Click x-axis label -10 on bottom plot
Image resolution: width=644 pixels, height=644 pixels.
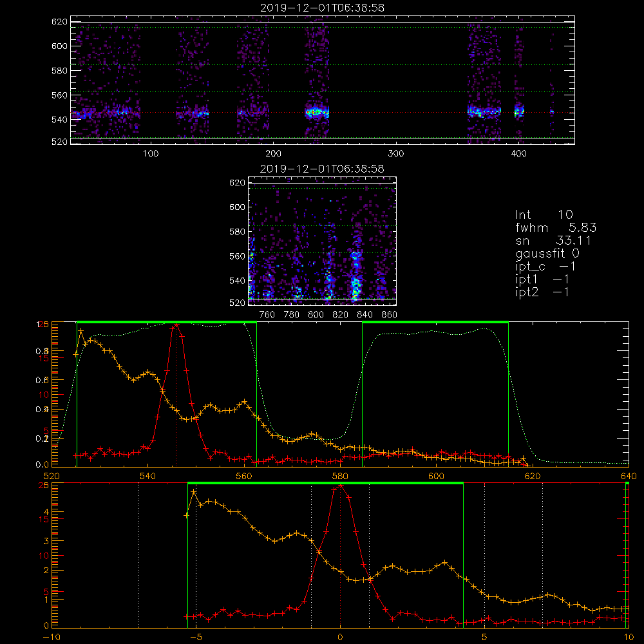pos(52,638)
